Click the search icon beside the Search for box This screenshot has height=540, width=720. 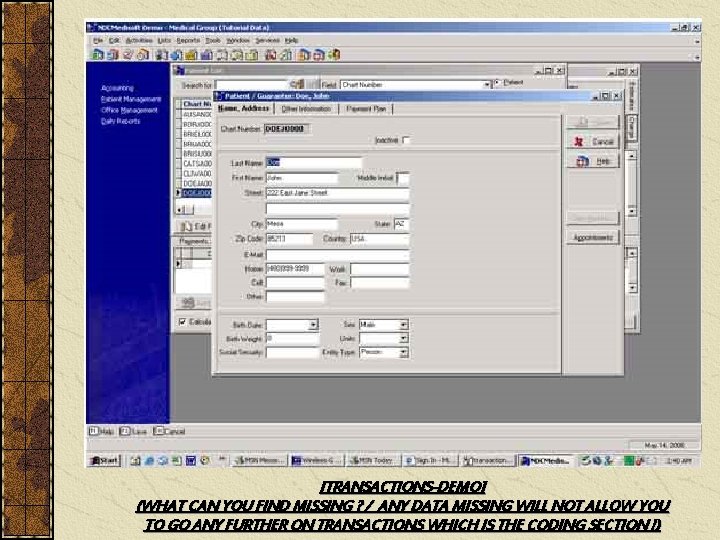pyautogui.click(x=297, y=84)
